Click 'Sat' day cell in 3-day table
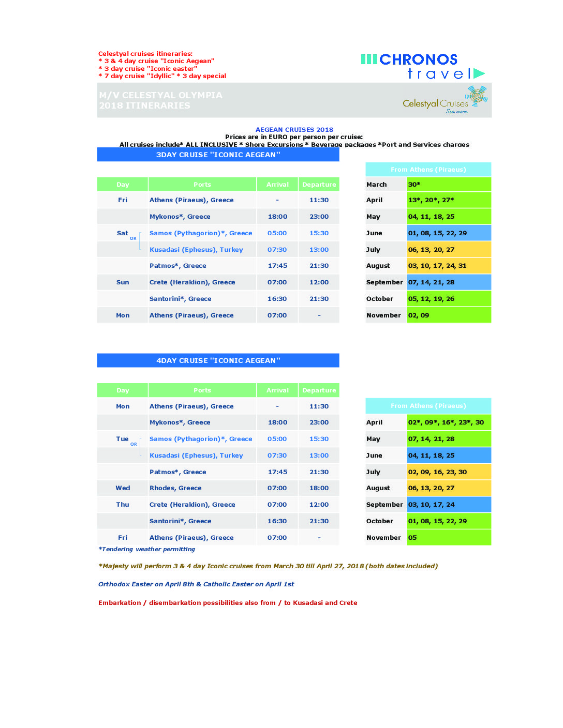563x728 pixels. [123, 233]
